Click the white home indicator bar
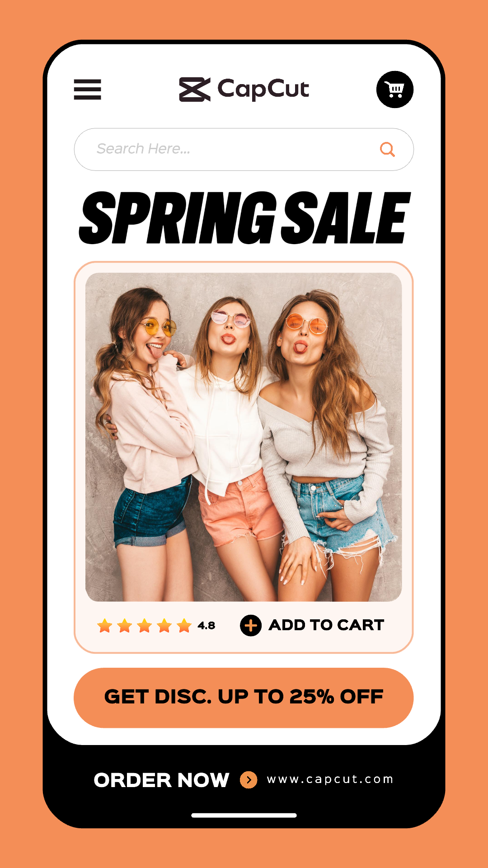 (x=244, y=815)
